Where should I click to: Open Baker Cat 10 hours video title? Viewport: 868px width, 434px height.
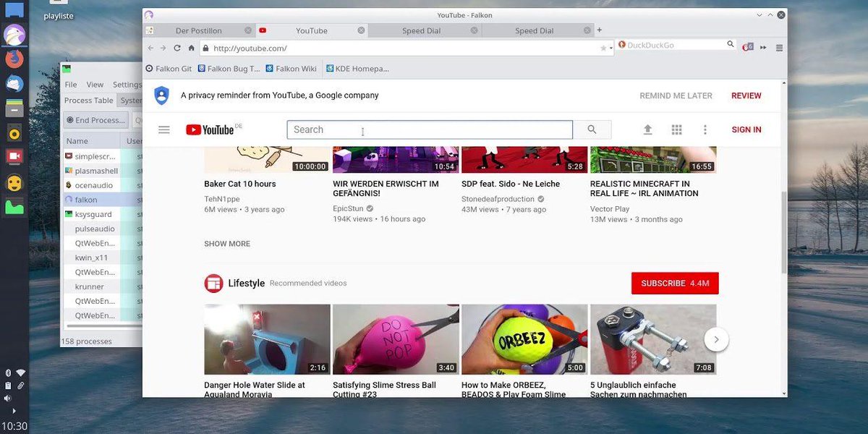(x=240, y=184)
